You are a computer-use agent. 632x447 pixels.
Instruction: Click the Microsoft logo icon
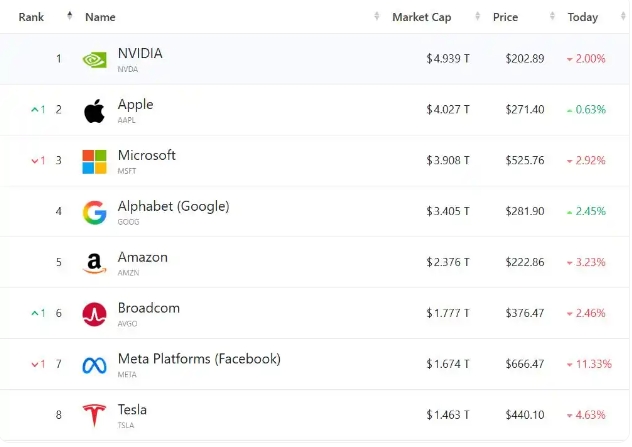pyautogui.click(x=94, y=161)
